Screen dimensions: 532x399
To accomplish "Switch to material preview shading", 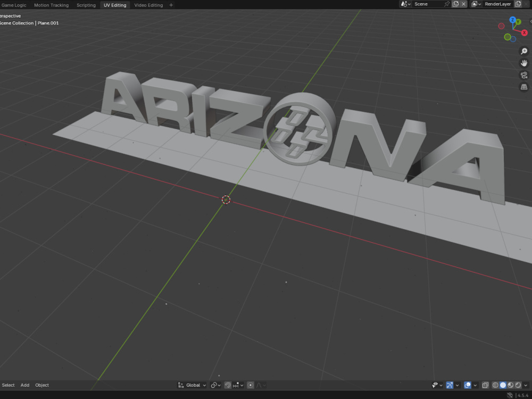I will pos(510,385).
